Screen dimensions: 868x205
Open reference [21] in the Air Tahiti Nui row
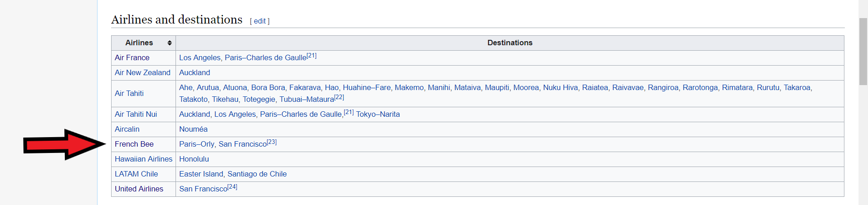[349, 112]
